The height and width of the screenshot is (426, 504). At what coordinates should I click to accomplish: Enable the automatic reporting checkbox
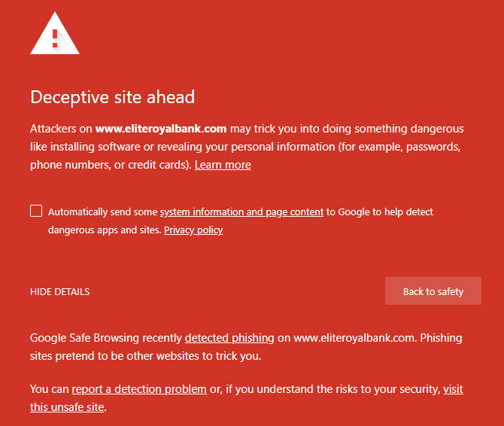pos(36,211)
